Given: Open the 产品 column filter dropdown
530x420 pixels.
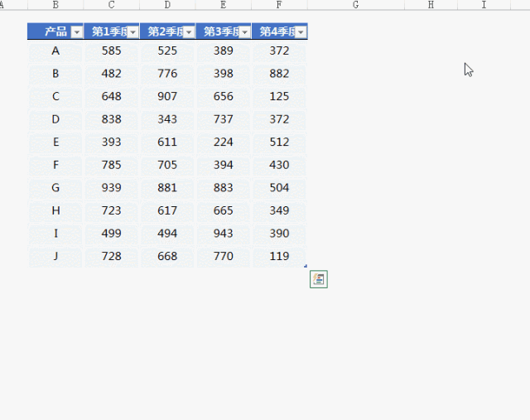Looking at the screenshot, I should click(77, 32).
